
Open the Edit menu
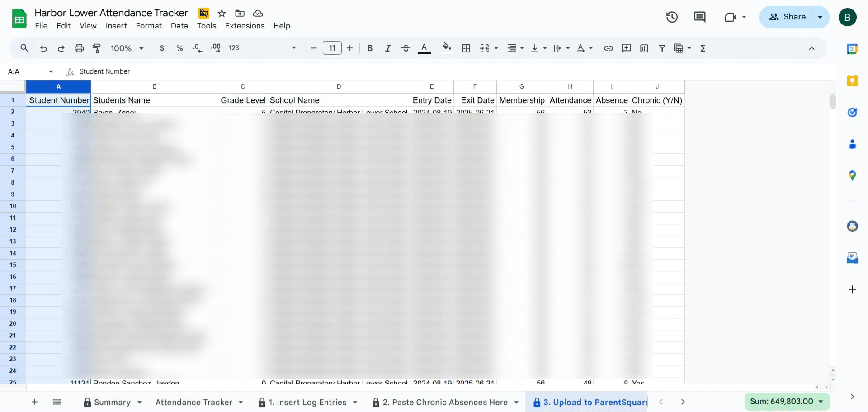point(63,26)
